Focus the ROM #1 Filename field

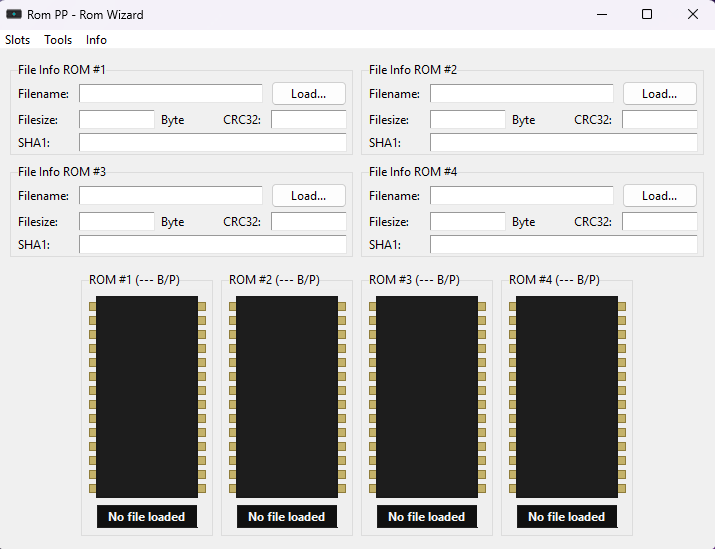(171, 93)
